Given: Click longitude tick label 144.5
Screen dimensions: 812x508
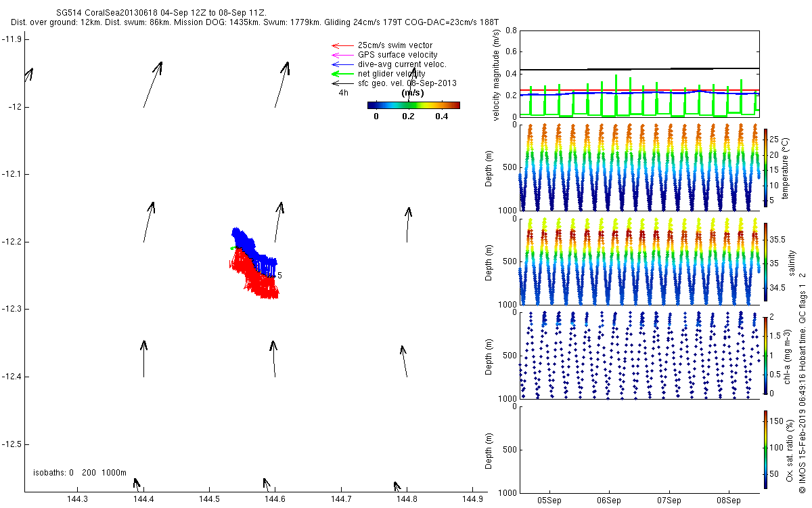Looking at the screenshot, I should click(209, 499).
